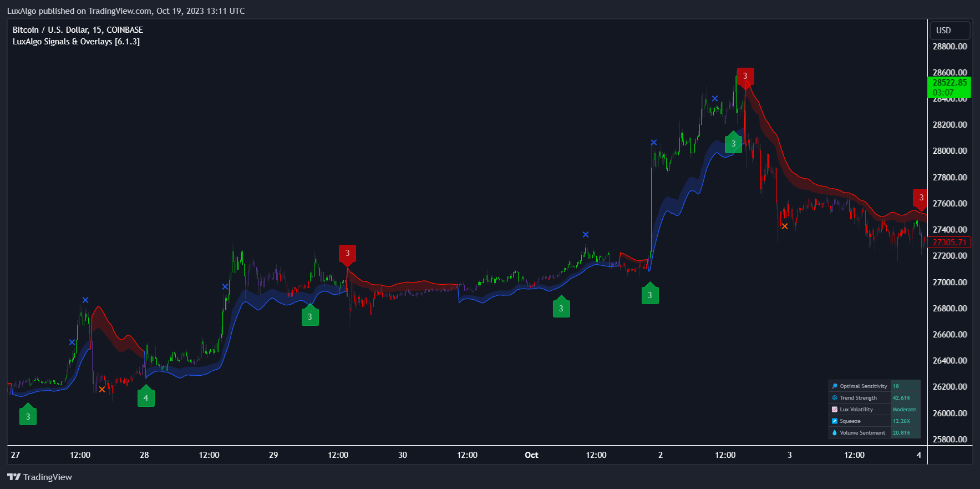Click the Lux Volatility value Moderate
The width and height of the screenshot is (980, 489).
904,410
